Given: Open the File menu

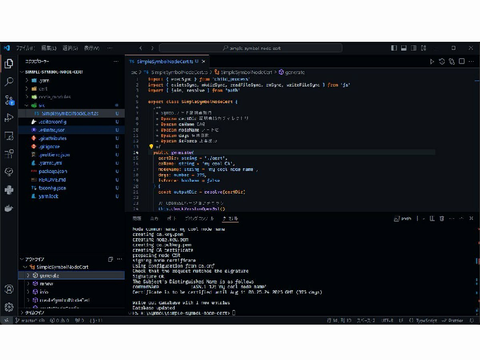Looking at the screenshot, I should tap(25, 48).
